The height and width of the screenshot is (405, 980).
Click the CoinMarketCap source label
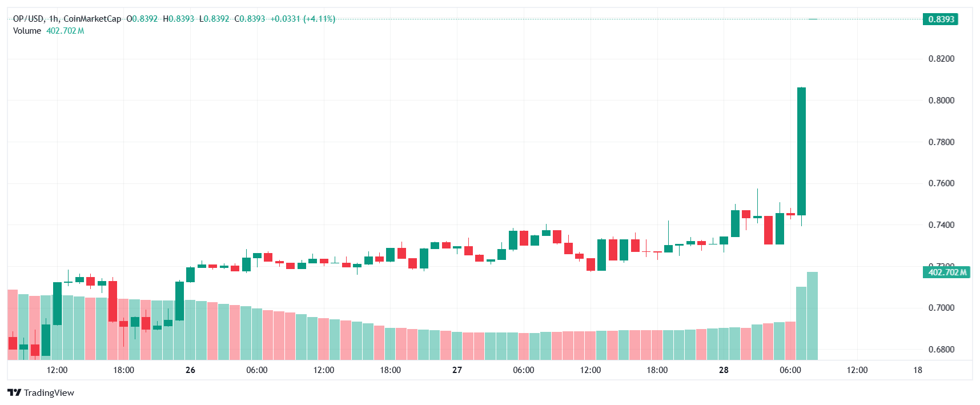point(92,19)
